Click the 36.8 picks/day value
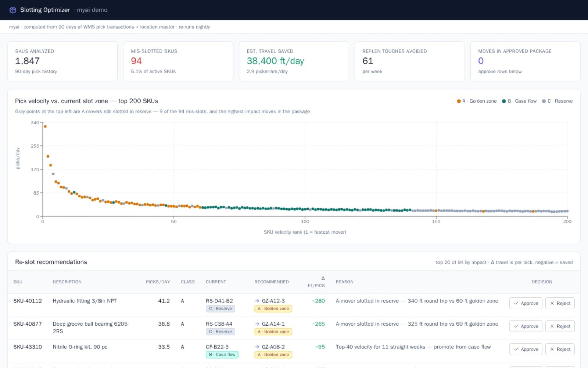Screen dimensions: 588x368 click(164, 324)
